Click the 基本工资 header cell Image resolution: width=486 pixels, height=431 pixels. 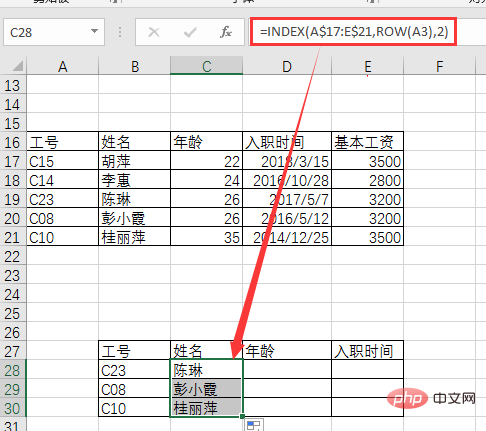pos(367,142)
